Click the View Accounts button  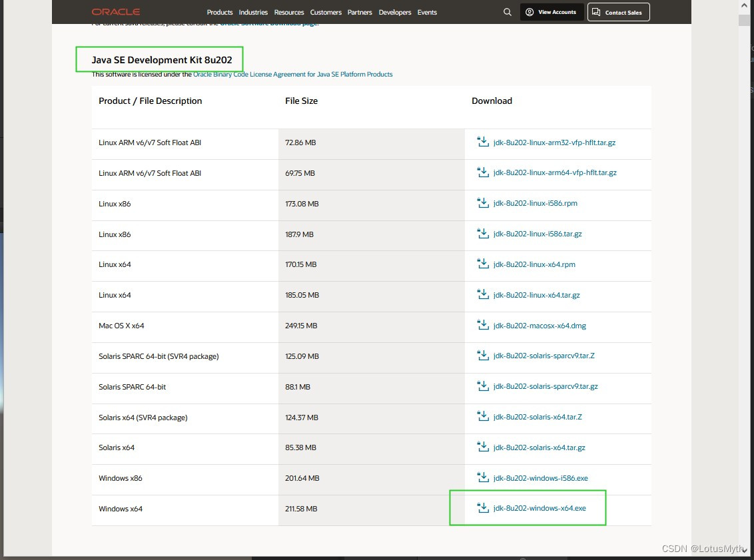click(552, 12)
